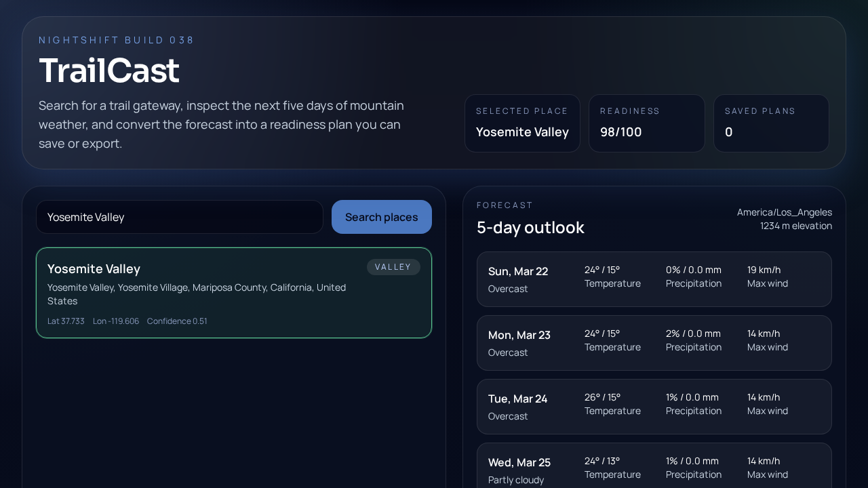The image size is (868, 488).
Task: Click the Selected Place stat card
Action: click(522, 123)
